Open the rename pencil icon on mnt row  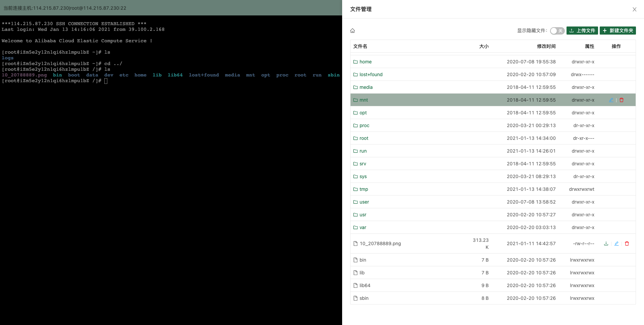point(611,100)
